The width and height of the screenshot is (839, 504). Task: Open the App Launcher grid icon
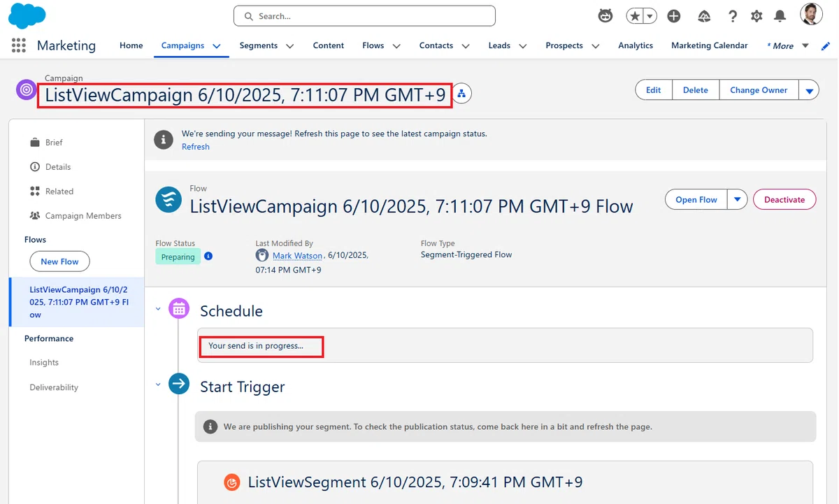[x=19, y=45]
